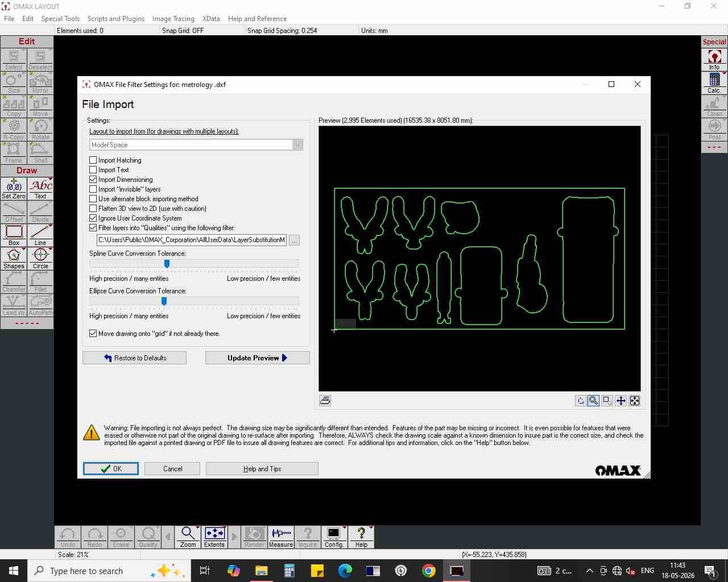Click the Windows taskbar search box
The height and width of the screenshot is (582, 728).
(108, 571)
